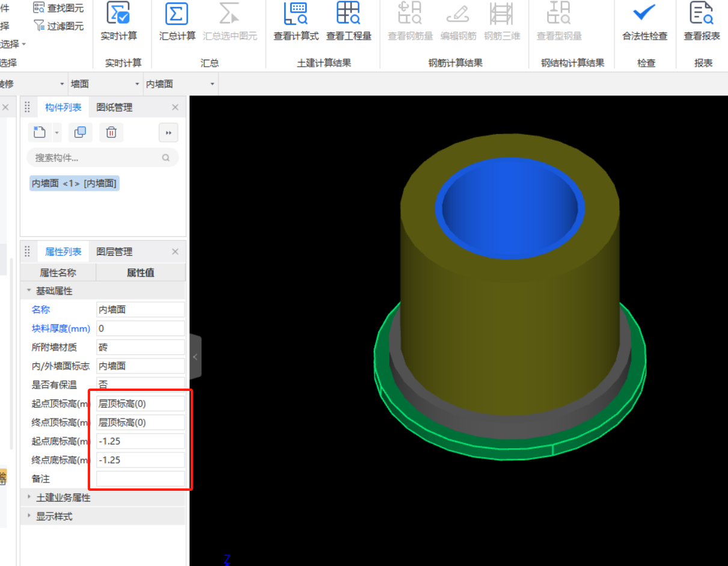
Task: Run 合法性检查 validity check
Action: (644, 22)
